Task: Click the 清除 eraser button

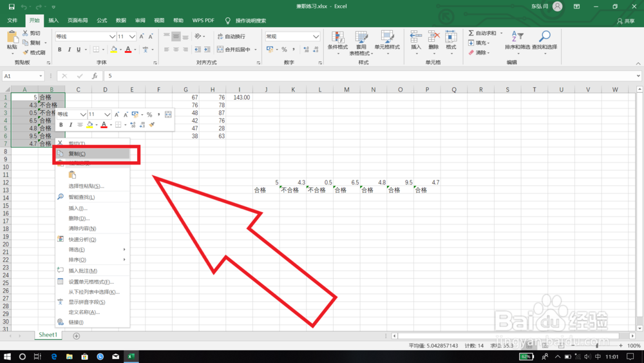Action: [x=478, y=53]
